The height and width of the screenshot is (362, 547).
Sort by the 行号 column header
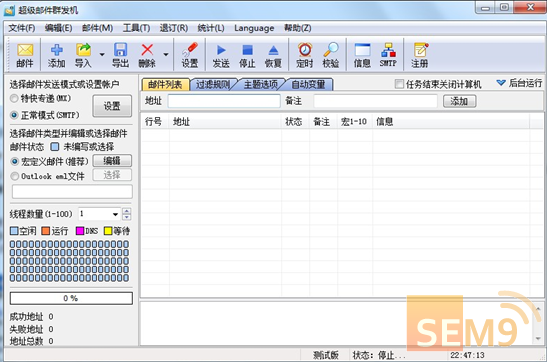[155, 121]
